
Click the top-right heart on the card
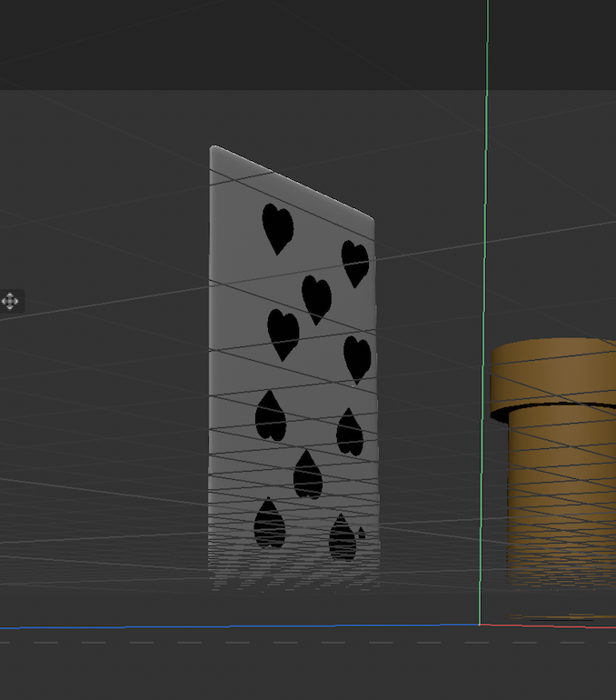[x=354, y=264]
